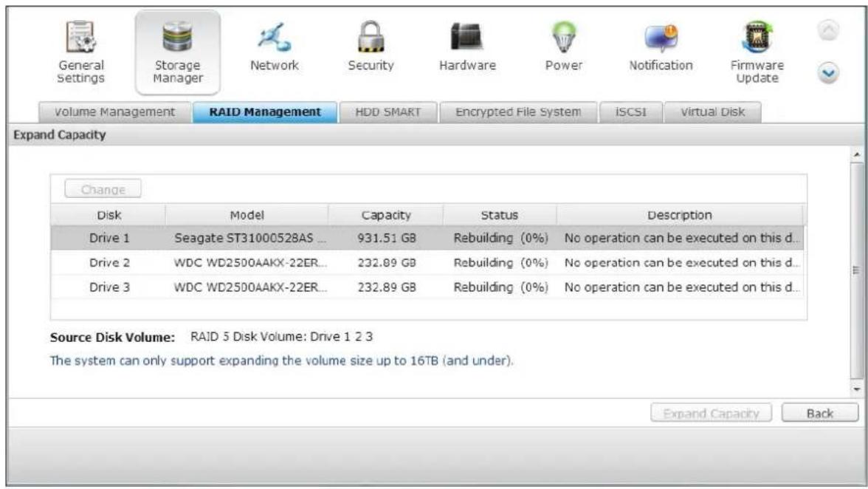Click the Back button

click(820, 413)
